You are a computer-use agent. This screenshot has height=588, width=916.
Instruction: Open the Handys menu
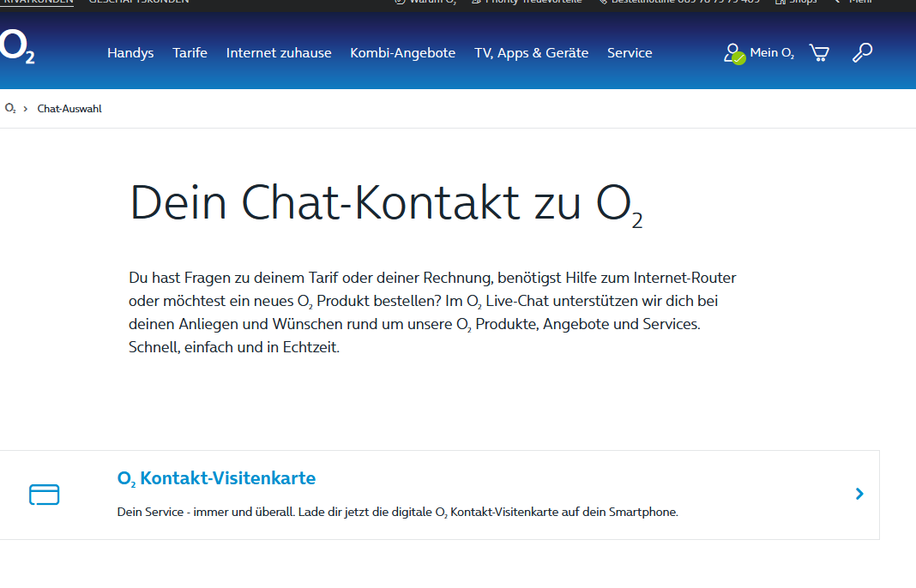(x=130, y=53)
